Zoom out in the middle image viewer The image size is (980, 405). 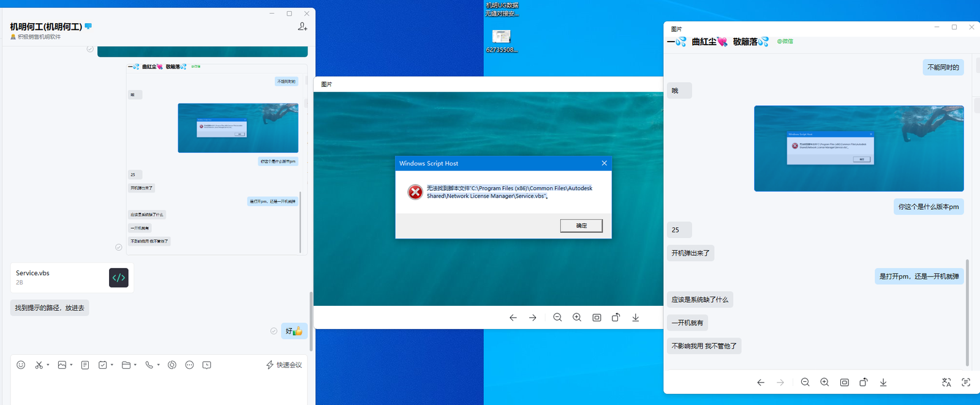click(x=557, y=318)
